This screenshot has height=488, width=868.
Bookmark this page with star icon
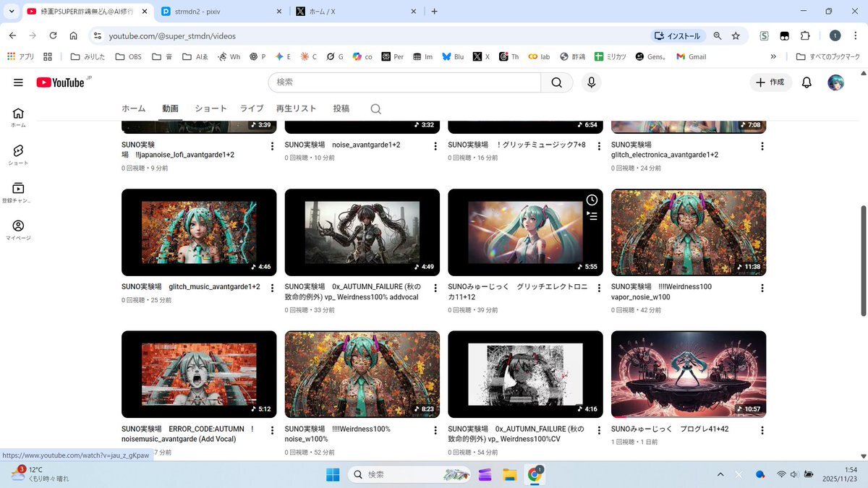click(x=736, y=35)
